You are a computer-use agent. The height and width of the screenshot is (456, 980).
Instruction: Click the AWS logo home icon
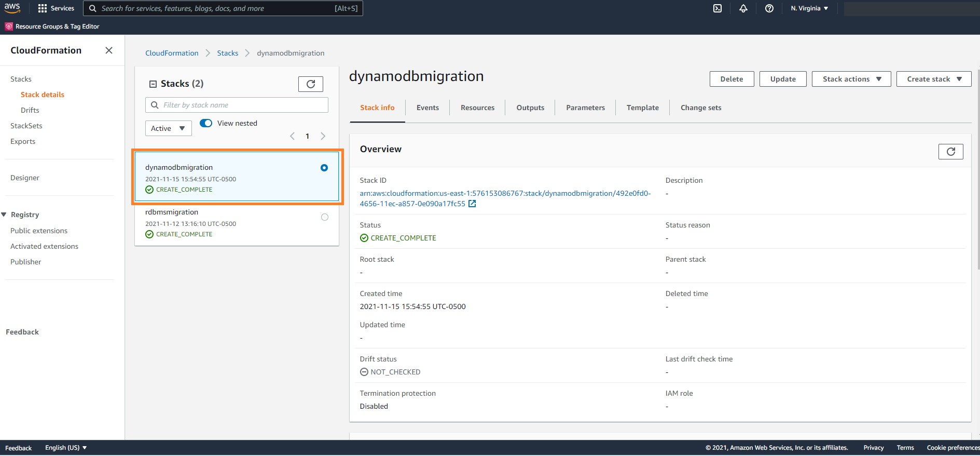(12, 8)
